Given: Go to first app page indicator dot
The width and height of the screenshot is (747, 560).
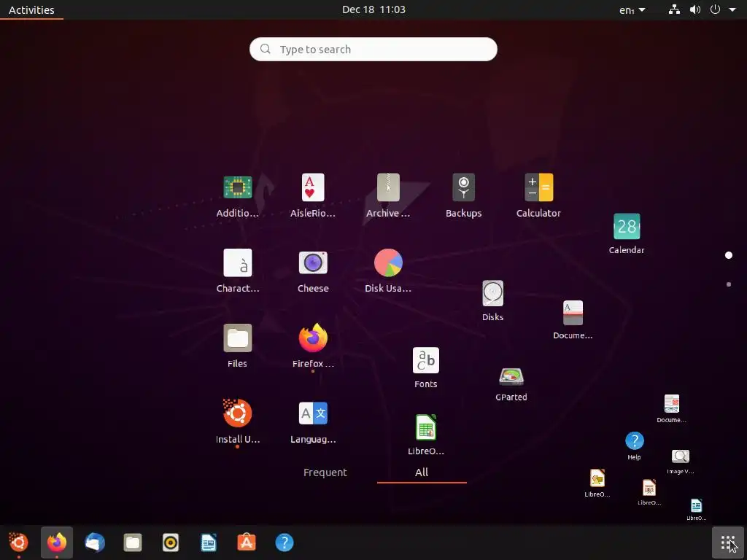Looking at the screenshot, I should [729, 255].
